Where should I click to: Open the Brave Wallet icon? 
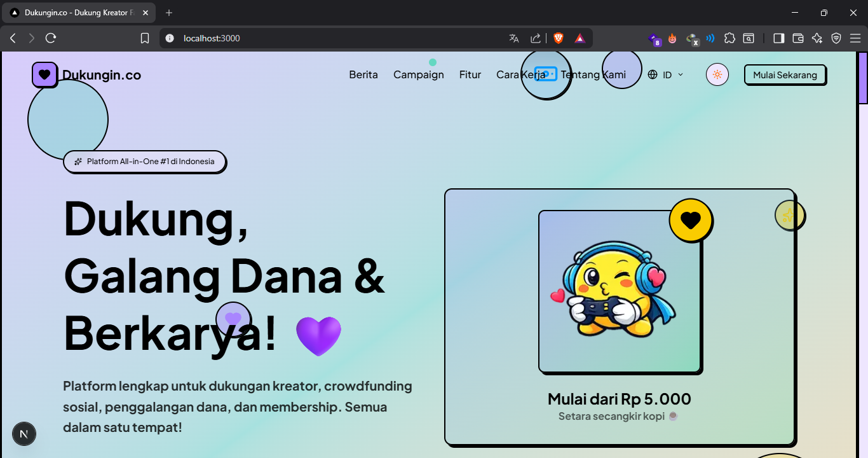[798, 38]
